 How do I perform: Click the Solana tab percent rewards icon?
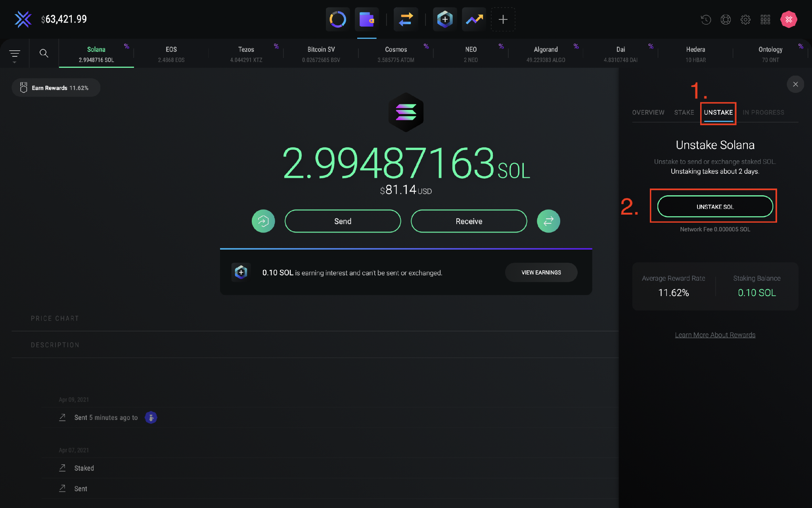point(126,46)
